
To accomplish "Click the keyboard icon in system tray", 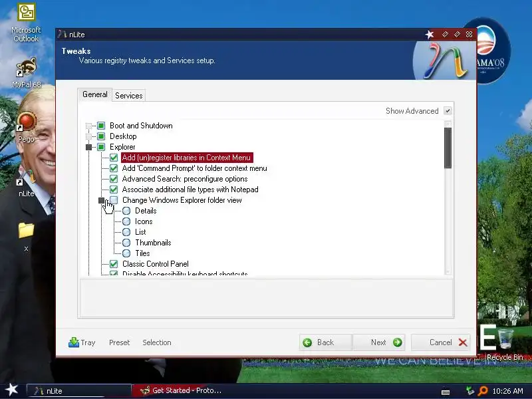I will (446, 392).
